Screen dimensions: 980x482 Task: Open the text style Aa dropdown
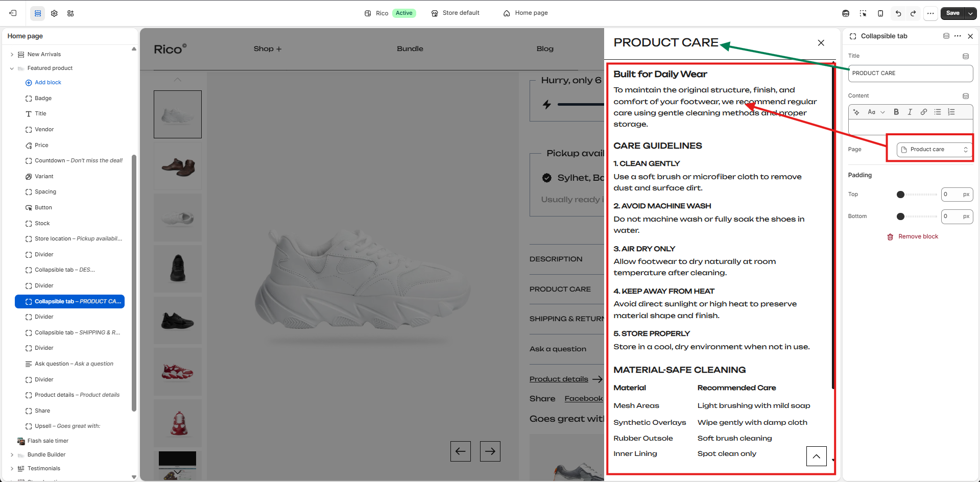(x=876, y=112)
